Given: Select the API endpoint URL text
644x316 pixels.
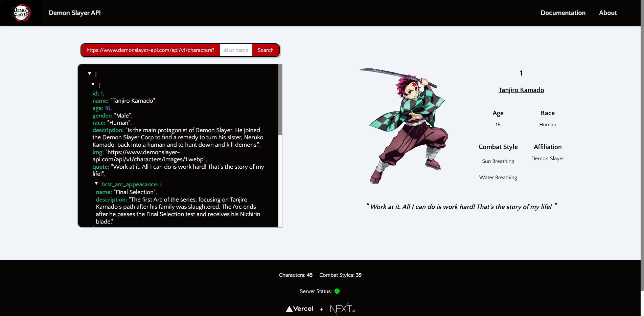Looking at the screenshot, I should tap(150, 50).
